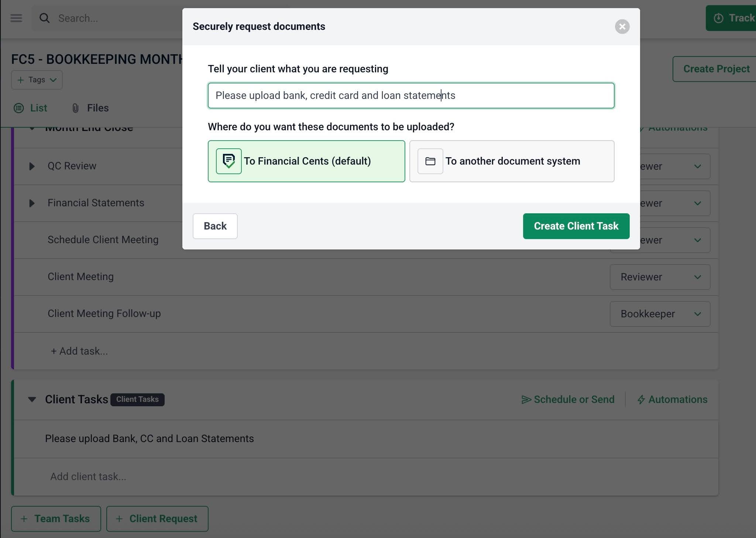Click the Client Tasks badge

pyautogui.click(x=137, y=400)
